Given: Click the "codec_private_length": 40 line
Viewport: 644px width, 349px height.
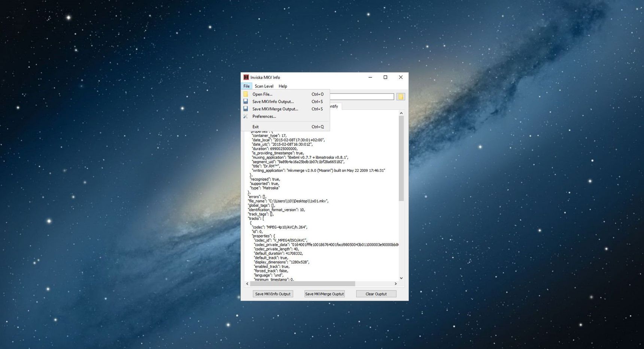Looking at the screenshot, I should [x=277, y=249].
